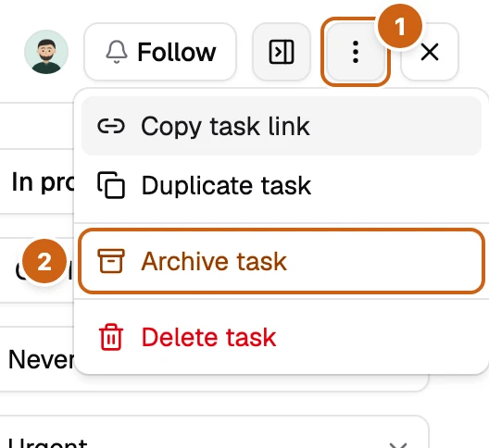Click the chain link icon
Screen dimensions: 489x448
click(x=111, y=126)
